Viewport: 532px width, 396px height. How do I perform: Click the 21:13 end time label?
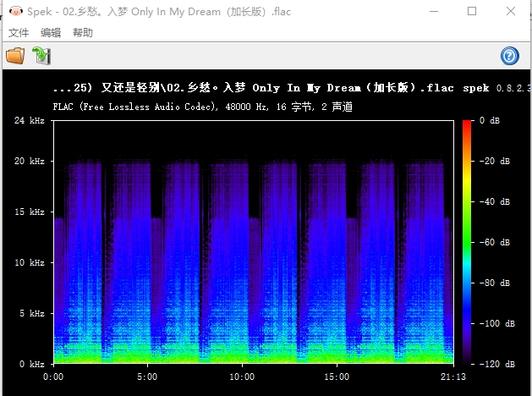pos(453,377)
